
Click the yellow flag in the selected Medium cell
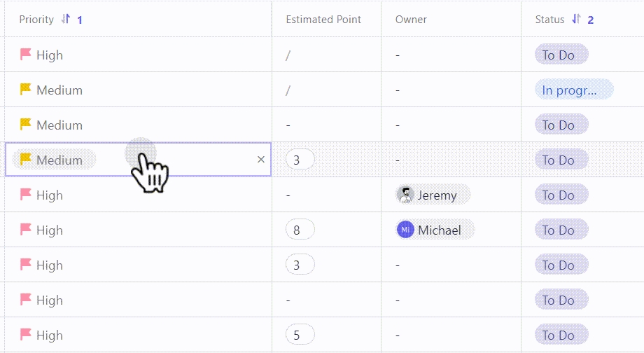[26, 160]
